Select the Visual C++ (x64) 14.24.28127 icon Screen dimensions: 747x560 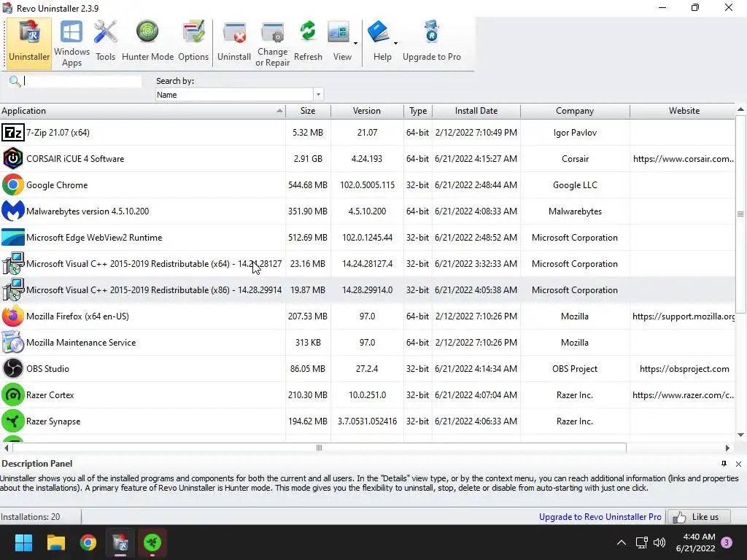point(13,263)
